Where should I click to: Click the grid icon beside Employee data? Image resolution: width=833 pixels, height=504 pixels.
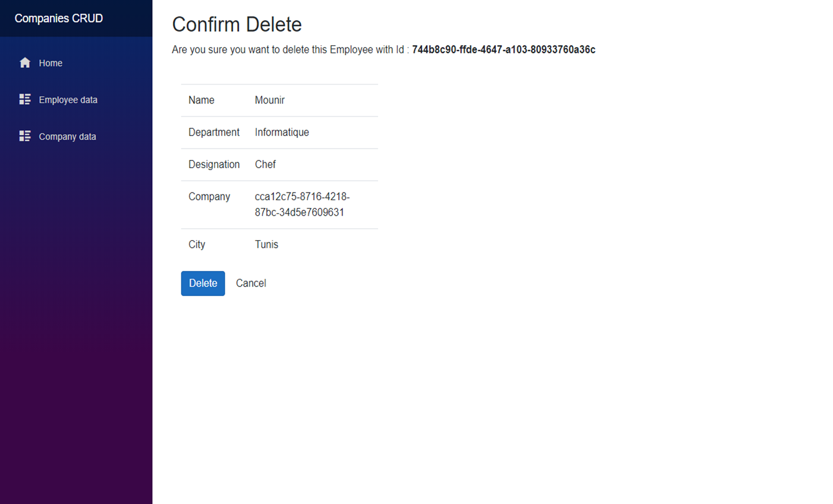tap(25, 99)
